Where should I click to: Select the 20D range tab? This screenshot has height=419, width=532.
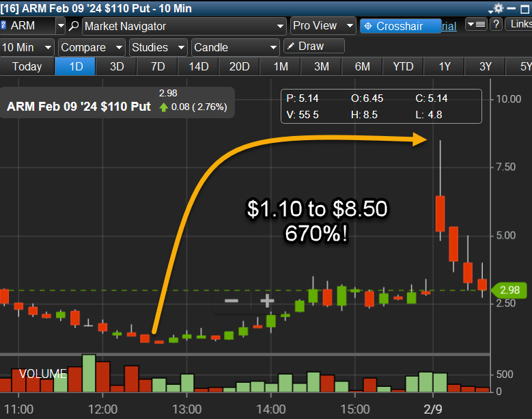pyautogui.click(x=240, y=66)
